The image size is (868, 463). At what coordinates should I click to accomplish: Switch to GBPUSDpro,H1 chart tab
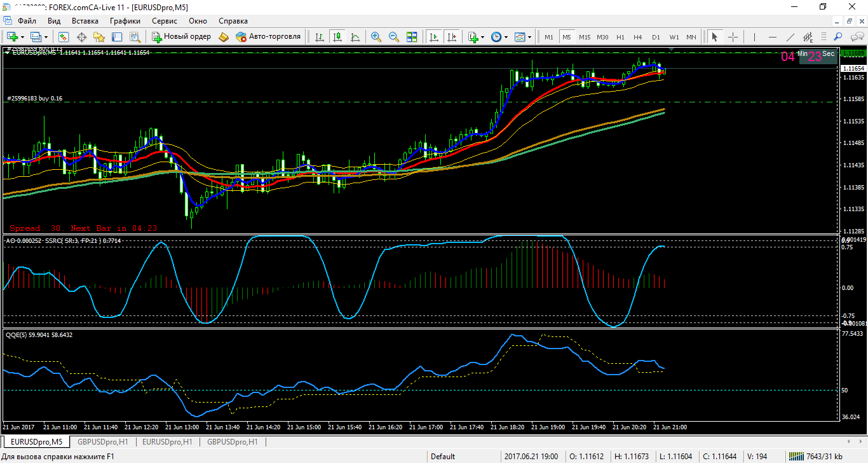coord(102,441)
